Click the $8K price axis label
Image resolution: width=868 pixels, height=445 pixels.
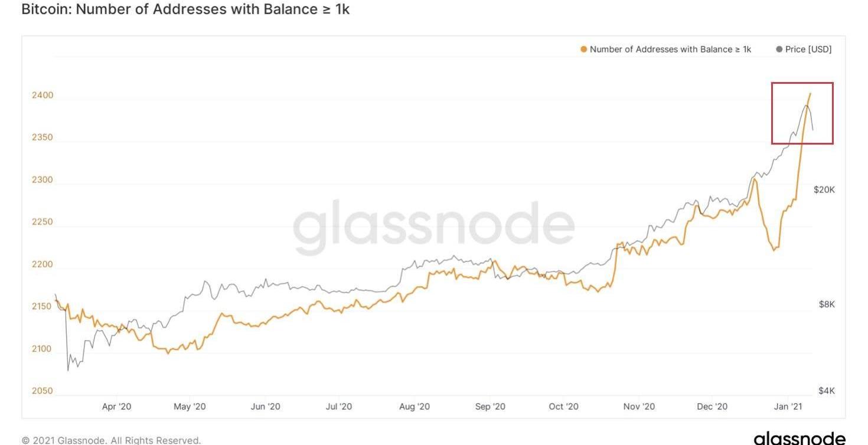point(827,305)
